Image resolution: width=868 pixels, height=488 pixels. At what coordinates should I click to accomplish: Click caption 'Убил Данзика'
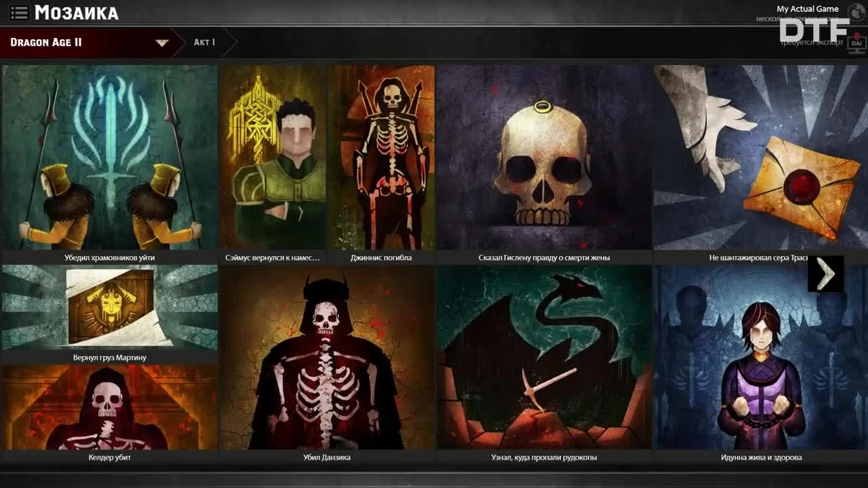point(327,457)
